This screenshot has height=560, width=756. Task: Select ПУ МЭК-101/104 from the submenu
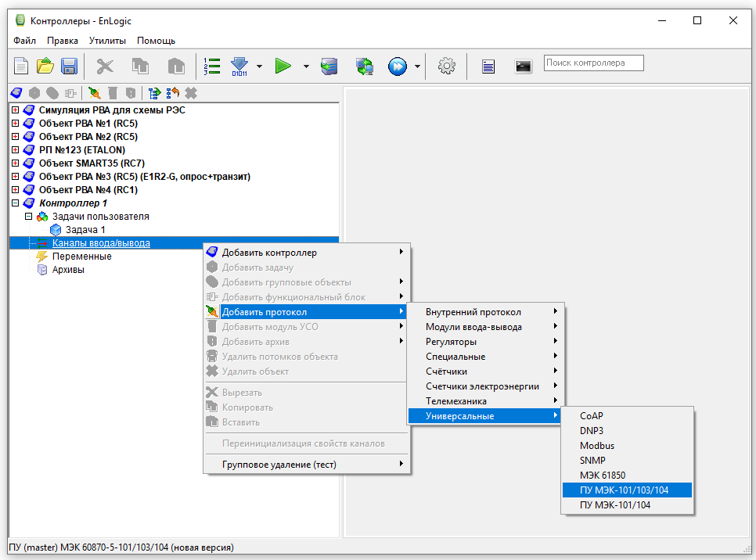(614, 505)
